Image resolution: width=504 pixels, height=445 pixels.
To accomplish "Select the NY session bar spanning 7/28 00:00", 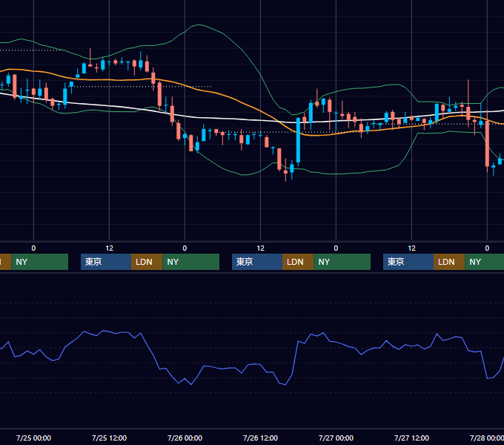I will [485, 262].
